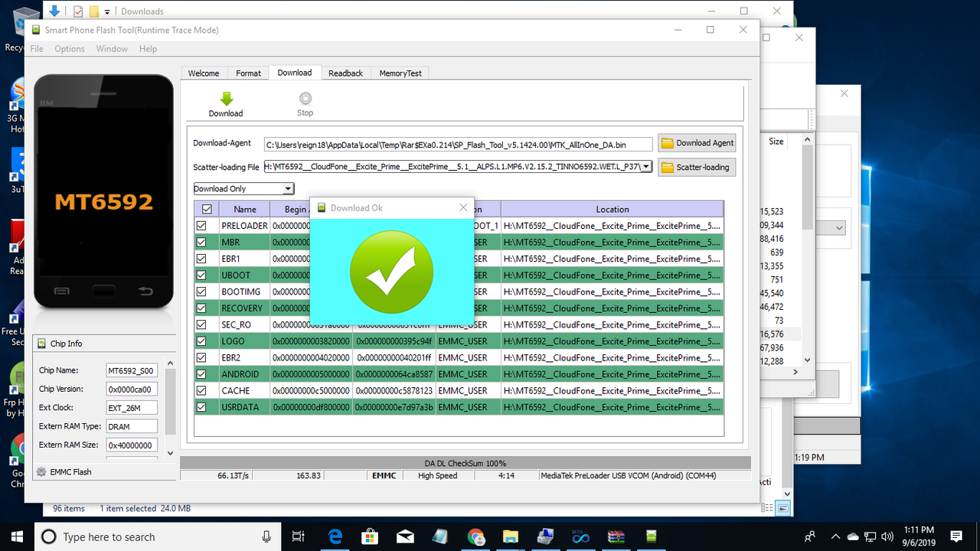Viewport: 980px width, 551px height.
Task: Click the WinRAR icon on the taskbar
Action: pyautogui.click(x=616, y=536)
